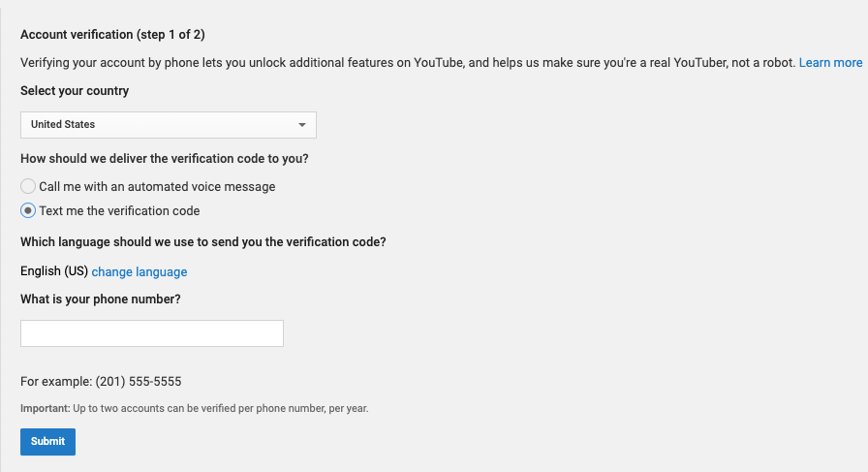
Task: Click the 'Important:' note about verified accounts
Action: [x=195, y=408]
